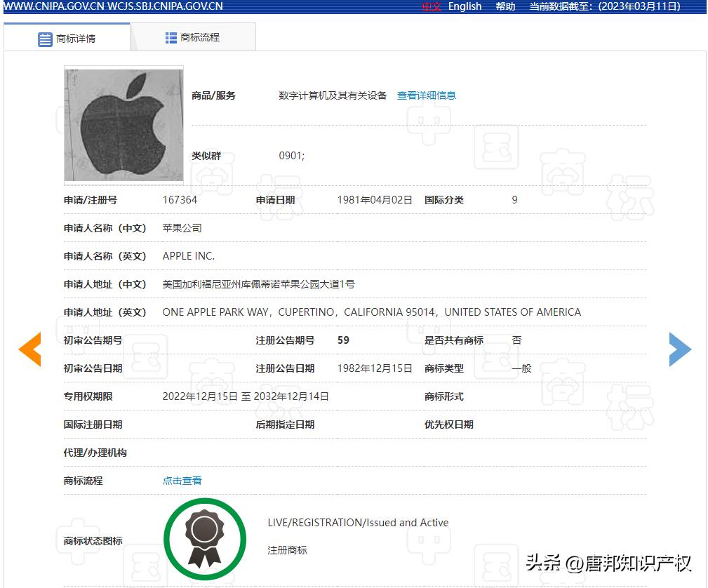The width and height of the screenshot is (708, 588).
Task: Click the list icon on 商标流程 tab
Action: tap(171, 36)
